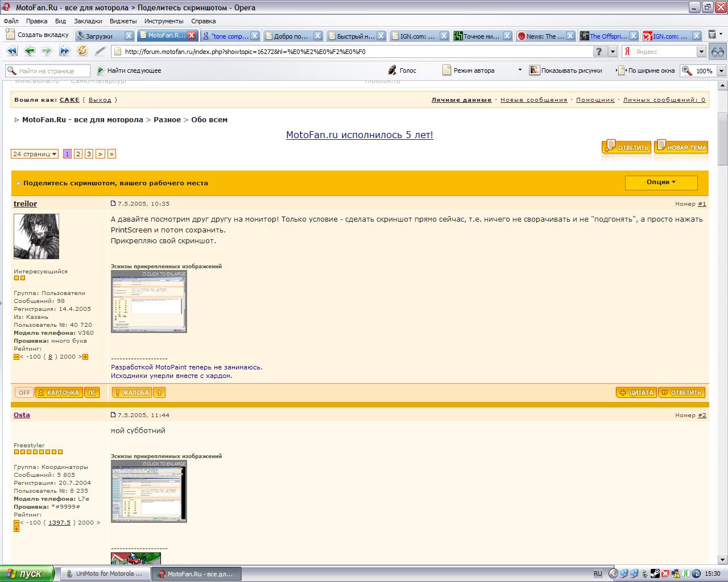Open the MotoFan.ru исполнилось 5 лет! link

click(359, 135)
